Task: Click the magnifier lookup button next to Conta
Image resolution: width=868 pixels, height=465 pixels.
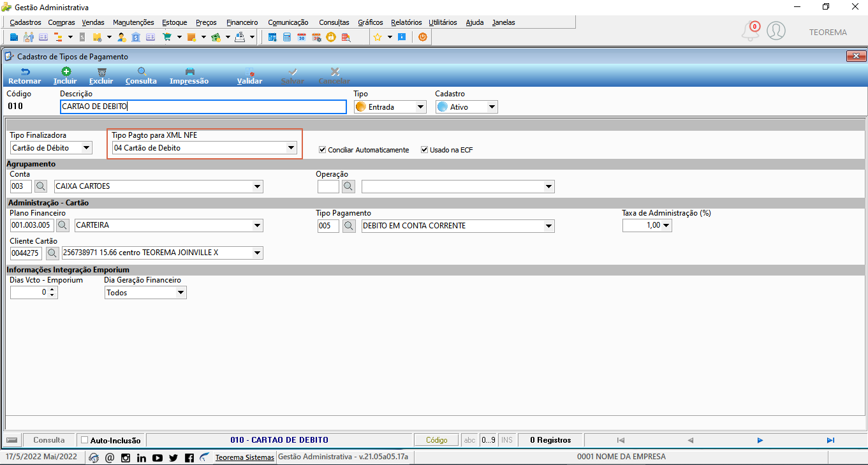Action: pyautogui.click(x=41, y=186)
